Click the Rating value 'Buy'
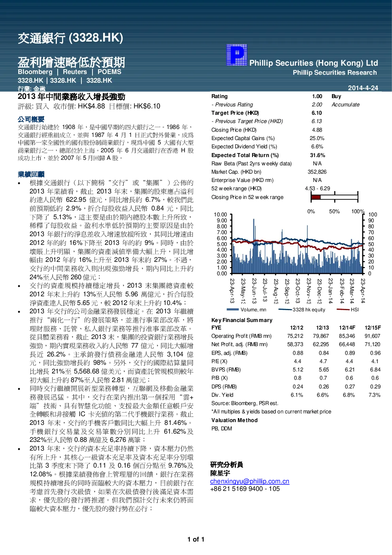 click(x=336, y=96)
